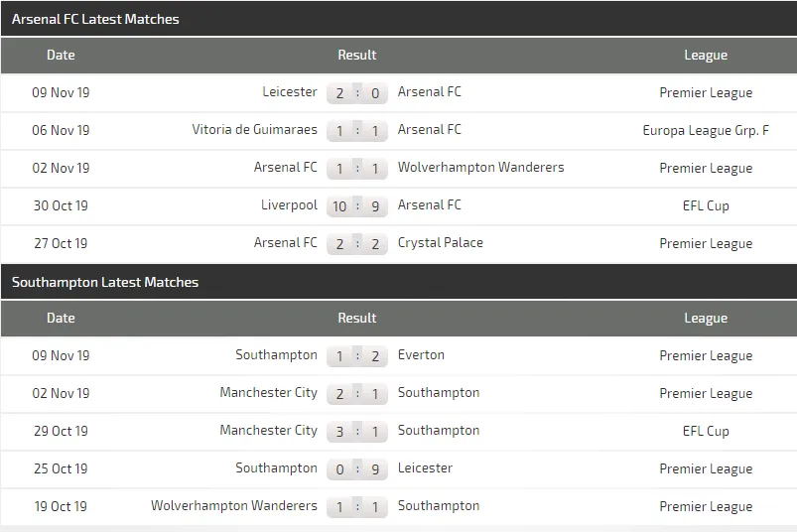Click the Liverpool 10:9 Arsenal score box
This screenshot has height=532, width=797.
357,205
